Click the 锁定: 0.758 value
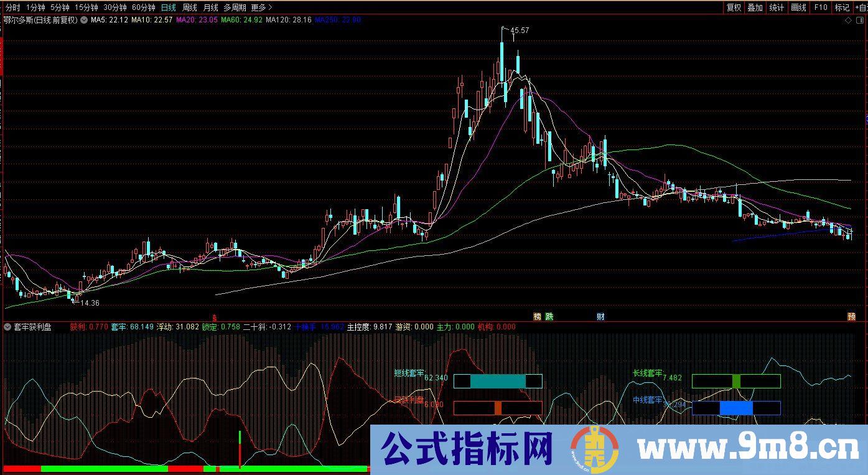This screenshot has height=475, width=868. tap(221, 326)
